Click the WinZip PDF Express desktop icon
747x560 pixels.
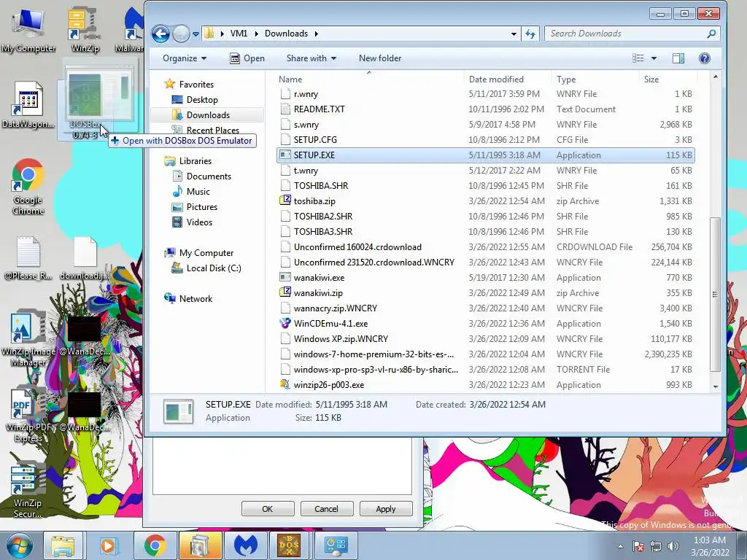click(x=28, y=415)
